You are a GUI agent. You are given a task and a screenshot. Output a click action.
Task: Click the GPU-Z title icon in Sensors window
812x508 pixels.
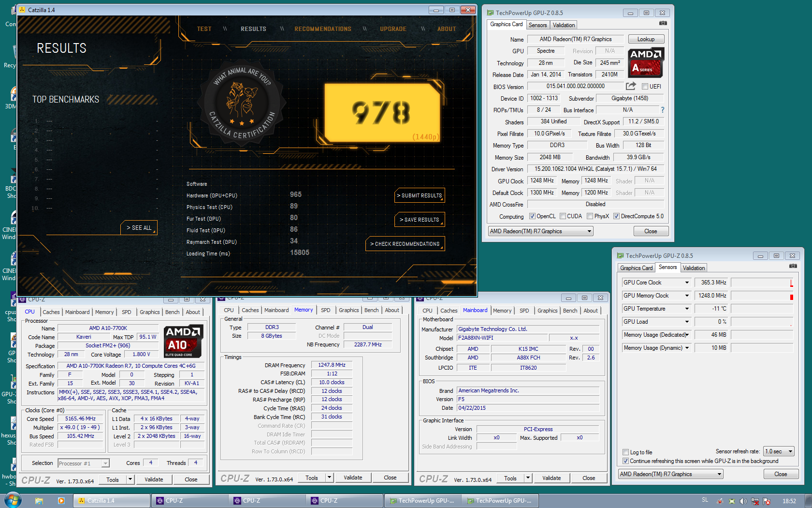click(x=620, y=255)
